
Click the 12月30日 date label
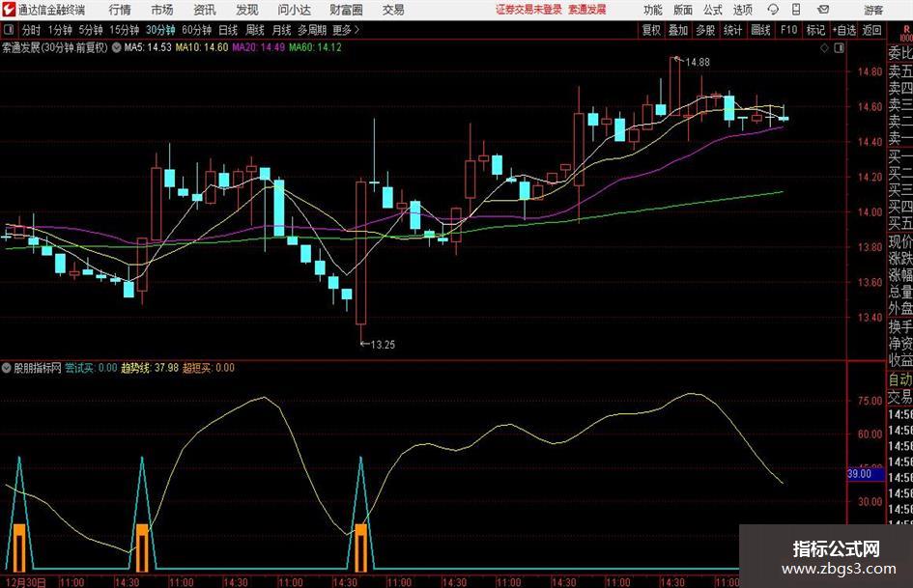(x=24, y=582)
